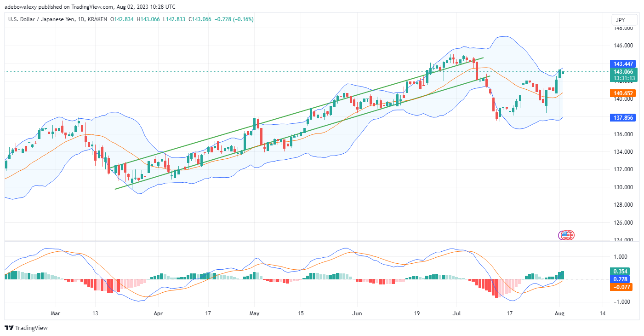Click the blue 0.278 MACD value label

click(x=621, y=279)
